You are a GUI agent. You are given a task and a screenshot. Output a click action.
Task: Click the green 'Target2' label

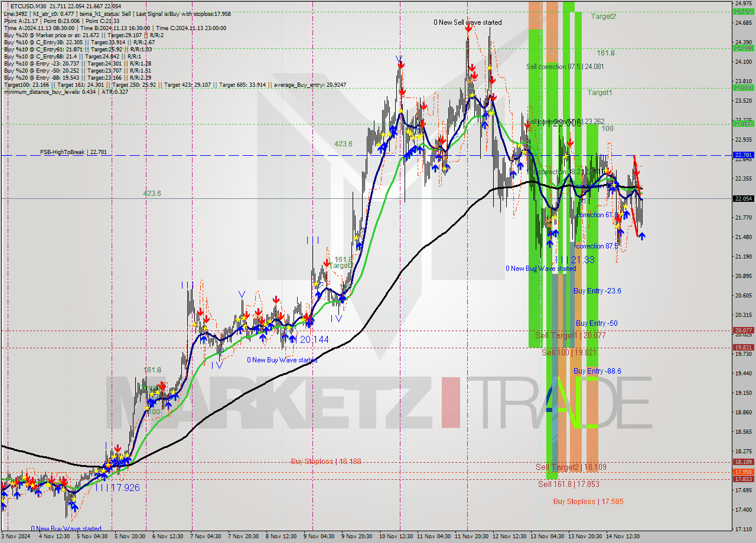(603, 17)
